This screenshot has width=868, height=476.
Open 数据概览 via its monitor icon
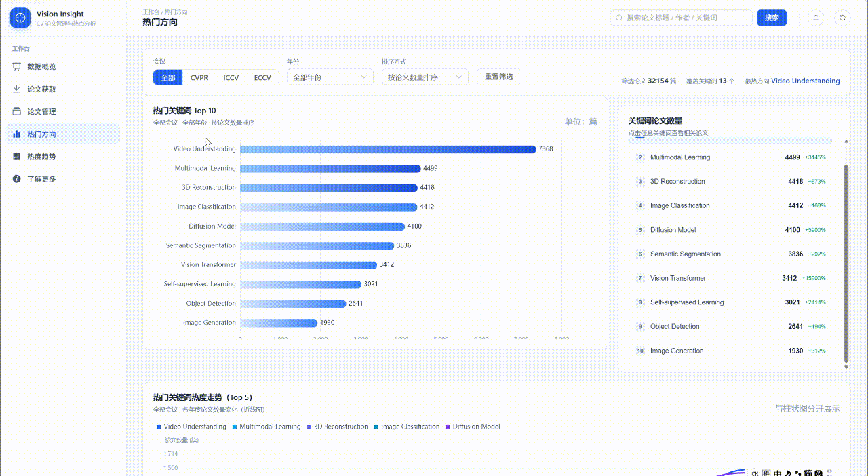coord(16,66)
